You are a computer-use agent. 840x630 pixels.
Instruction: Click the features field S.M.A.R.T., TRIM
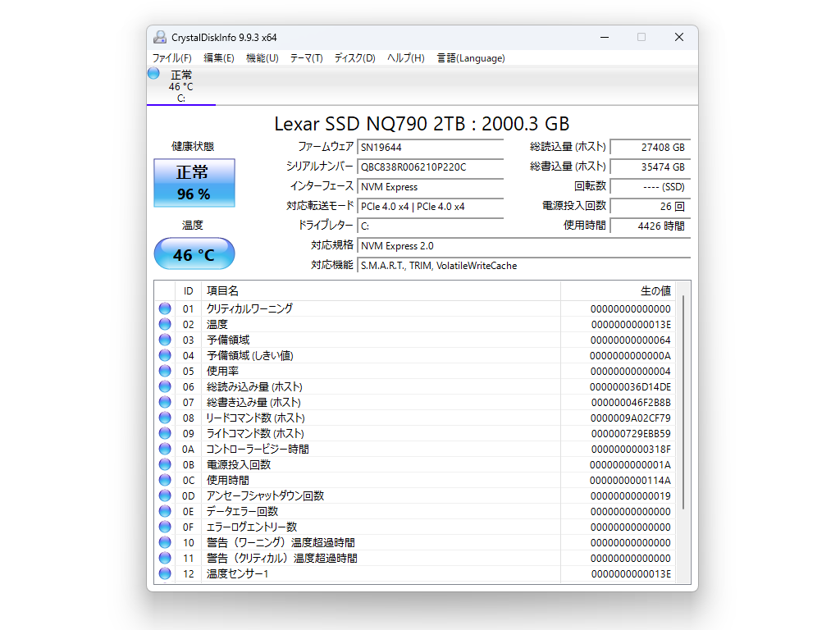pos(524,266)
